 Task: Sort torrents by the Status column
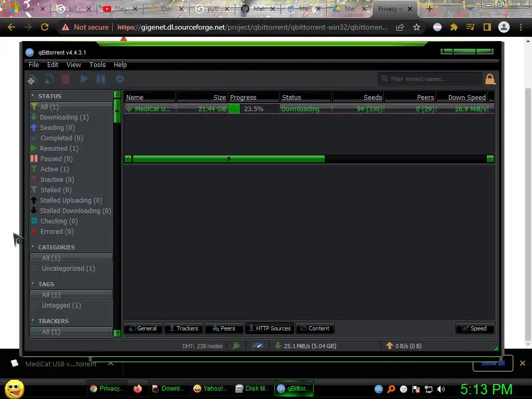pyautogui.click(x=305, y=97)
